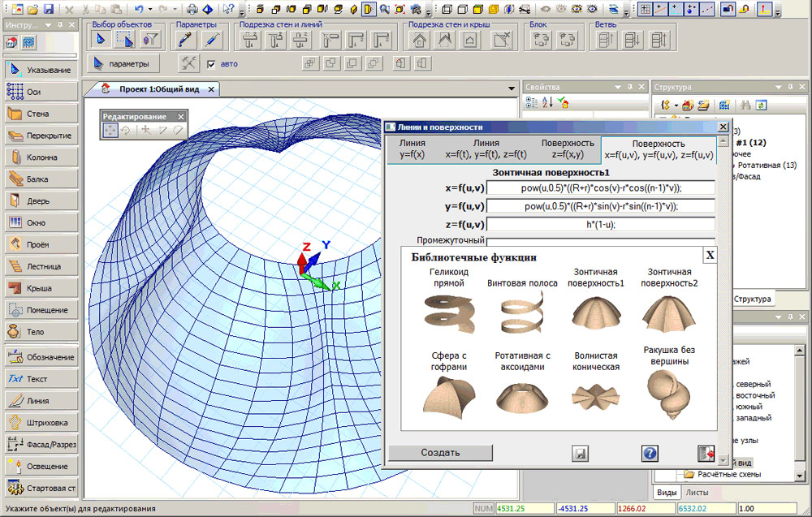Click the exit door icon in dialog
The width and height of the screenshot is (812, 517).
pos(705,454)
